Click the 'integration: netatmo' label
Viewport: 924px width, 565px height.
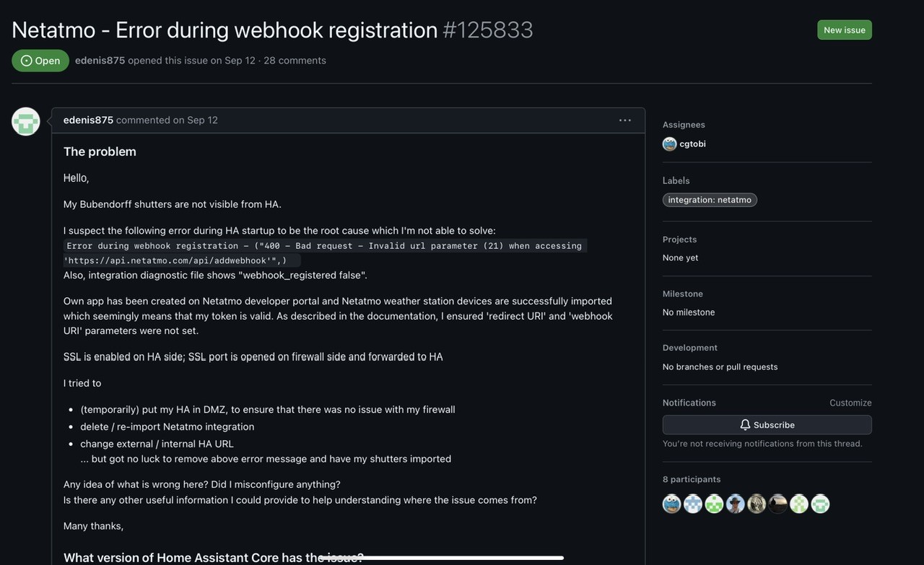click(710, 200)
